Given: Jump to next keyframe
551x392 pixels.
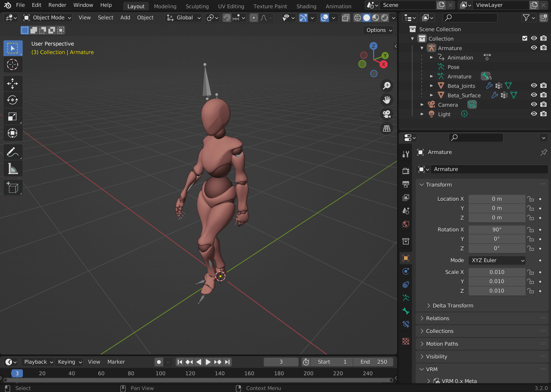Looking at the screenshot, I should pyautogui.click(x=217, y=362).
